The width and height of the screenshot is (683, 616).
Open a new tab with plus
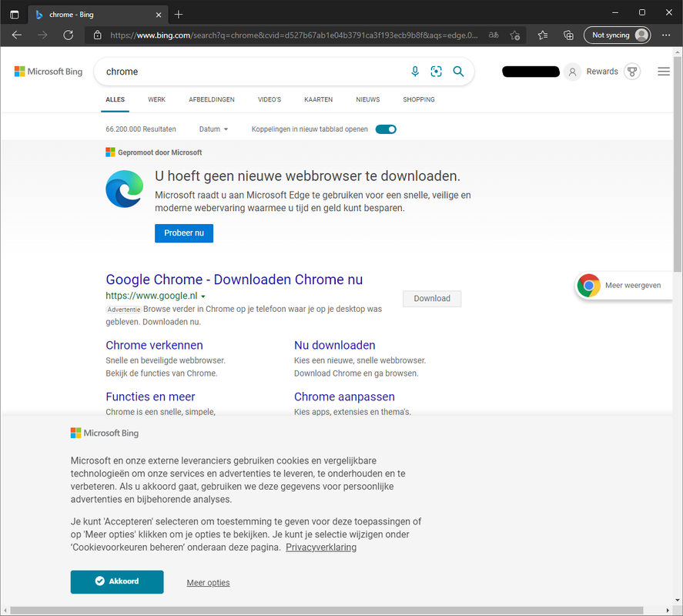(178, 15)
